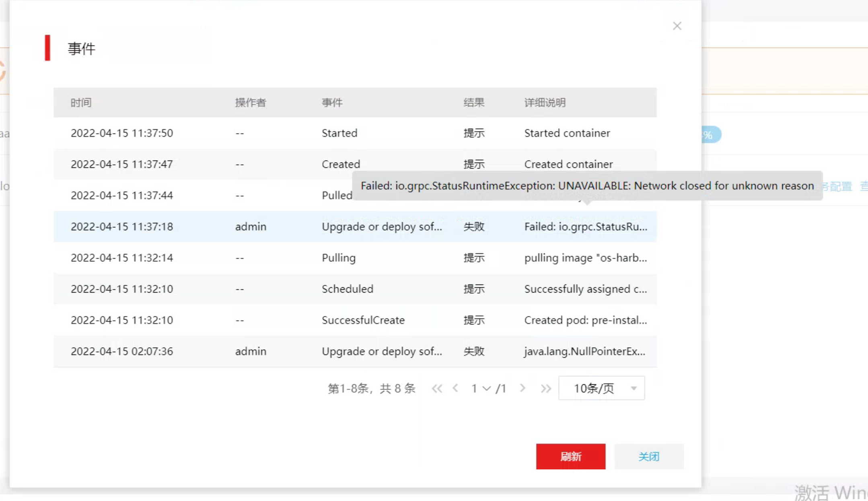Click the java.lang.NullPointerEx... detail text

click(x=584, y=351)
